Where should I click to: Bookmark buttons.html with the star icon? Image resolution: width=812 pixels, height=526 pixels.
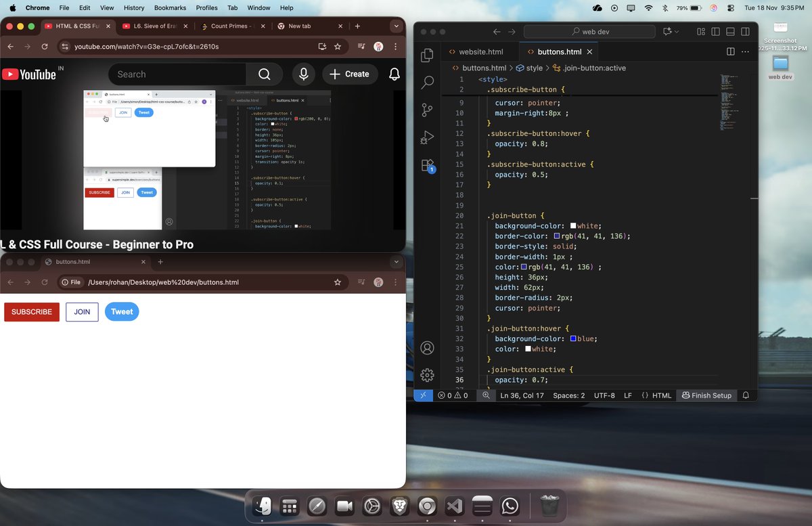(338, 282)
